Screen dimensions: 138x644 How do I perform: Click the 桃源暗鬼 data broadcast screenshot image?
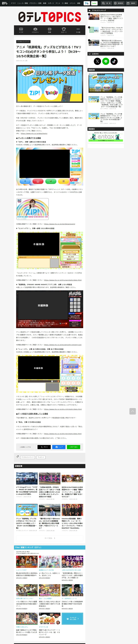[50, 309]
